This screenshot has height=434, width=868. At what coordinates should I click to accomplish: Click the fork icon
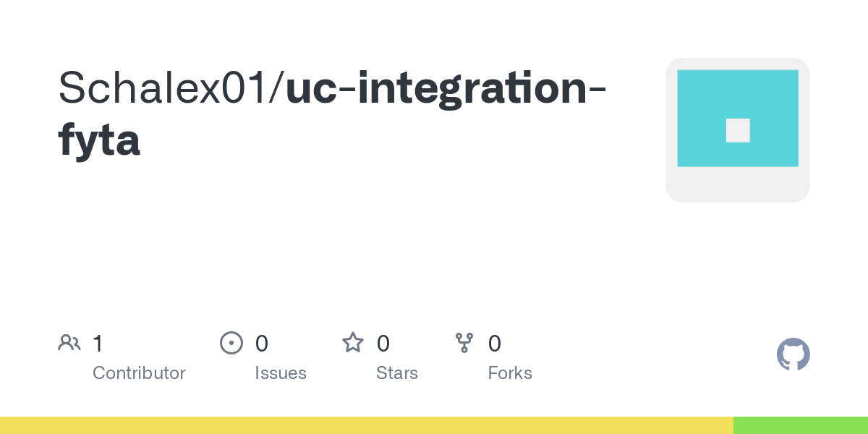464,343
